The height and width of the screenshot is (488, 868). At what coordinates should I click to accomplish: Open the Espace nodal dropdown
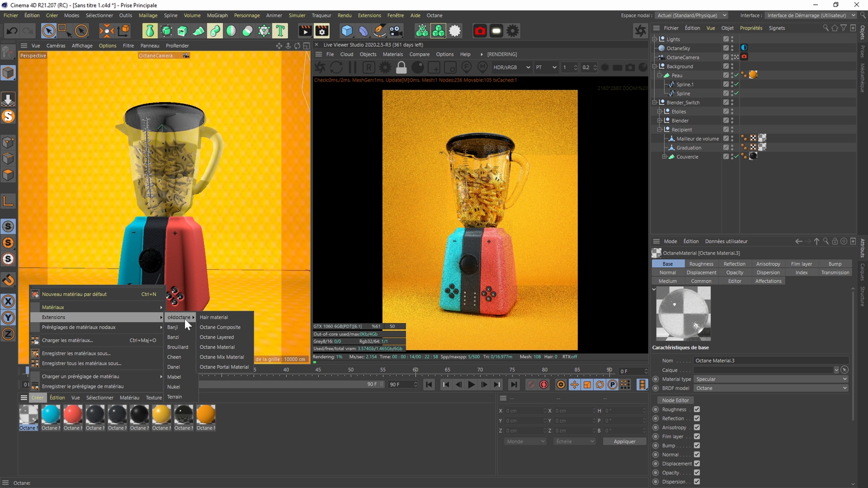pos(691,16)
